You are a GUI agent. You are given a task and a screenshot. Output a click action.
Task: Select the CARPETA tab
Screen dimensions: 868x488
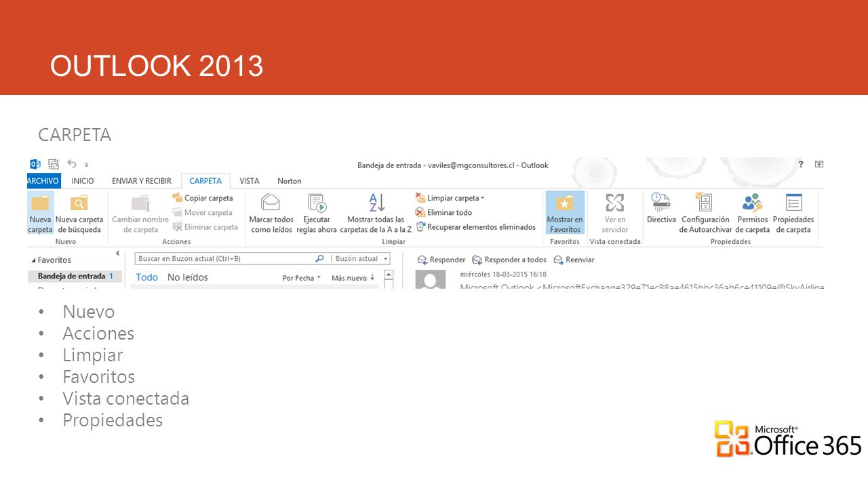pyautogui.click(x=205, y=181)
